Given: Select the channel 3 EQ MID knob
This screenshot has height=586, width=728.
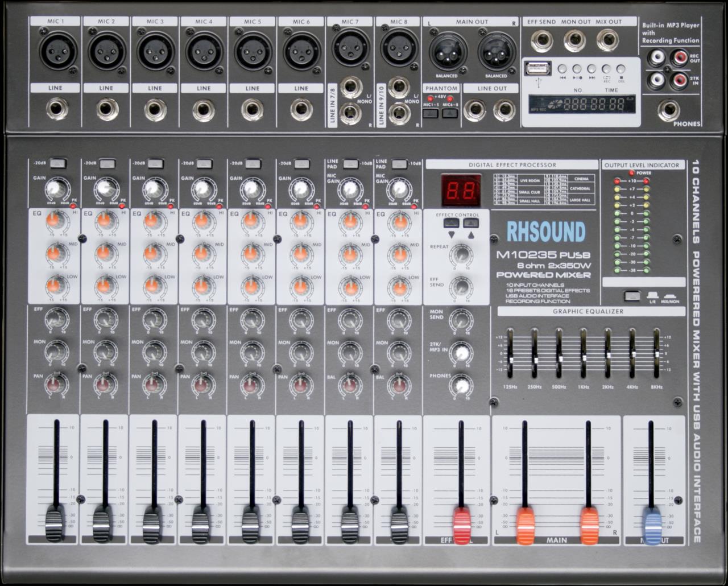Looking at the screenshot, I should pyautogui.click(x=152, y=252).
